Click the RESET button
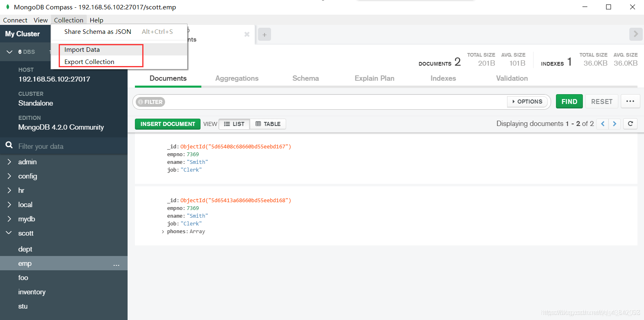The image size is (644, 320). coord(602,102)
